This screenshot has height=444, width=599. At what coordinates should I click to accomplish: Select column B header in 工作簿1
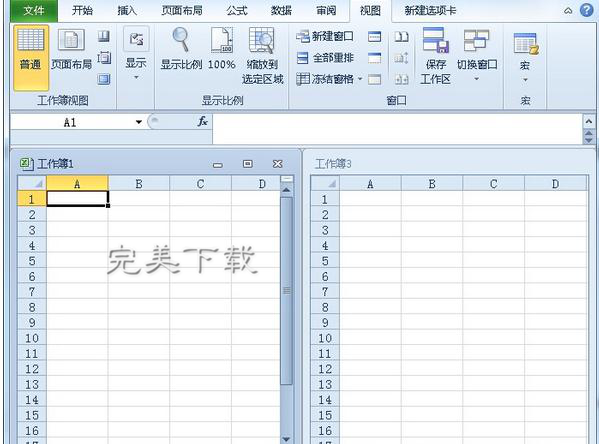point(139,184)
